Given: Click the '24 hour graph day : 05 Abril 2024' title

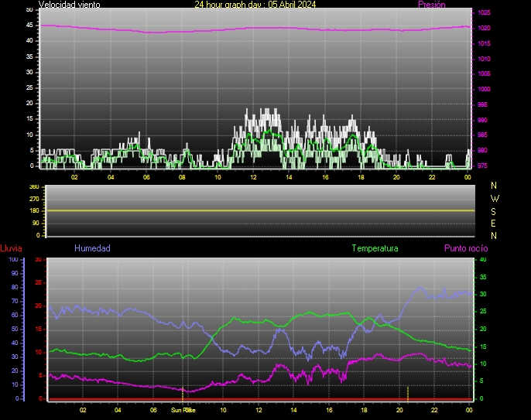Looking at the screenshot, I should pos(255,5).
